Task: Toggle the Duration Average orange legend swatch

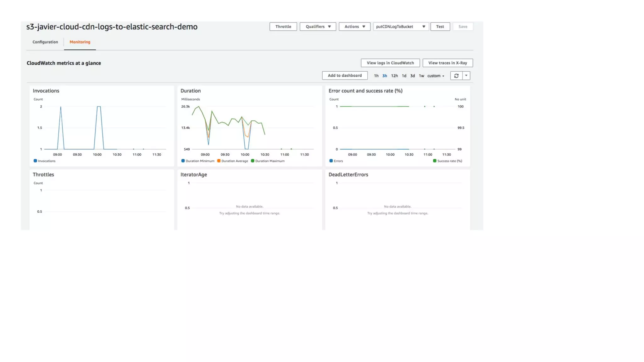Action: [x=219, y=161]
